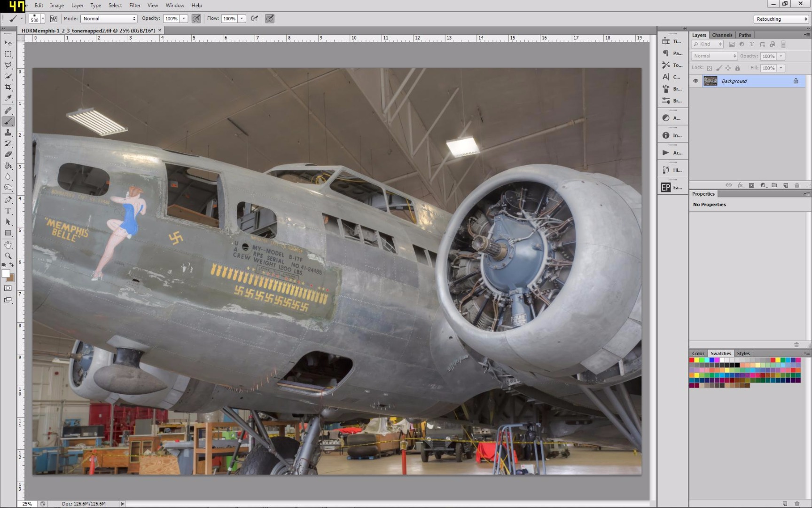812x508 pixels.
Task: Add a layer style with fx
Action: pos(740,185)
